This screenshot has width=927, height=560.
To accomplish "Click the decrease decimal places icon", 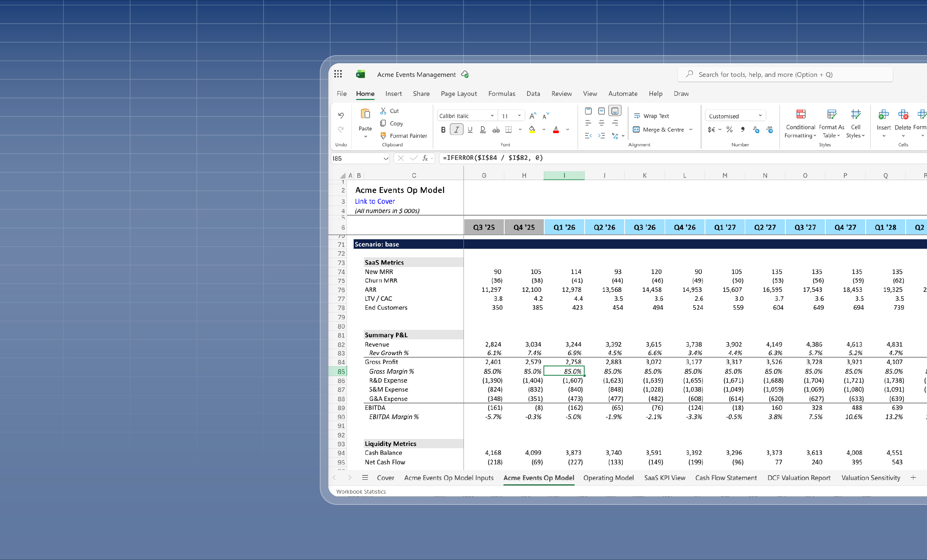I will [756, 130].
